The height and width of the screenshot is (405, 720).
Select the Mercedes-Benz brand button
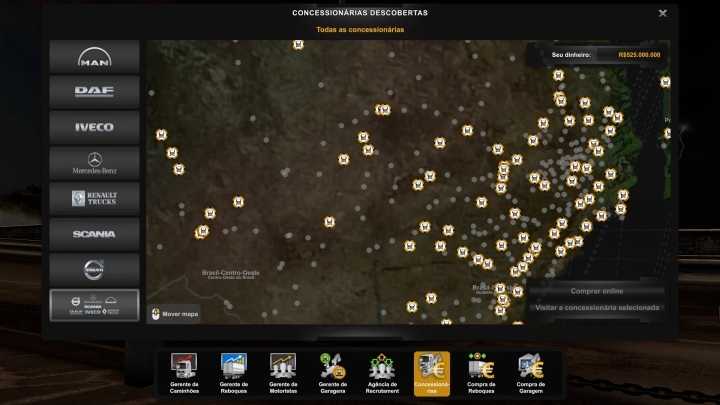pos(94,163)
